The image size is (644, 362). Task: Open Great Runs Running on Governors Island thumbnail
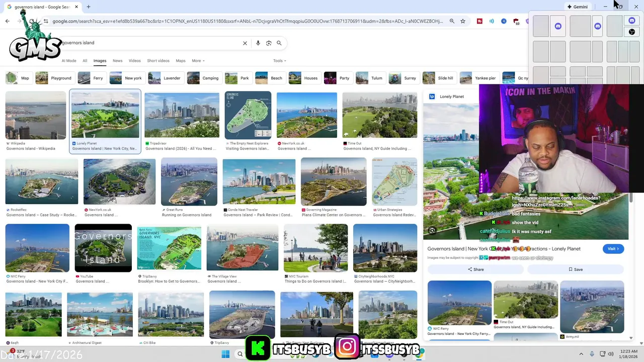(x=189, y=182)
